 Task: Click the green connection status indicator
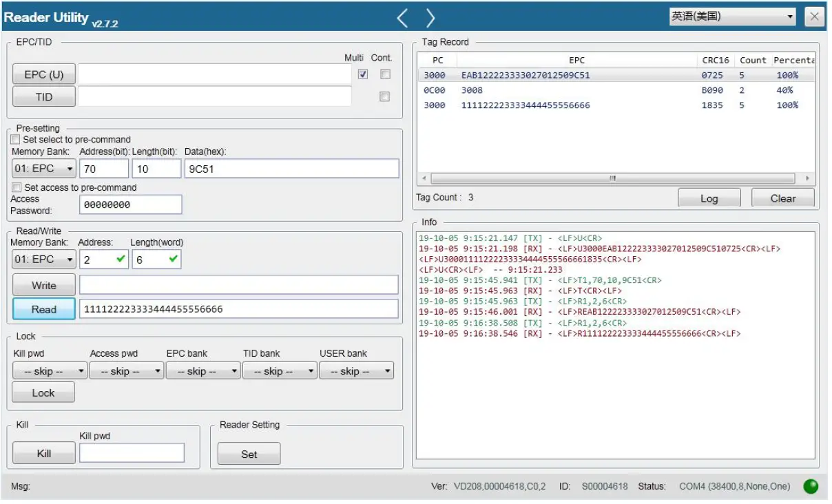tap(811, 486)
